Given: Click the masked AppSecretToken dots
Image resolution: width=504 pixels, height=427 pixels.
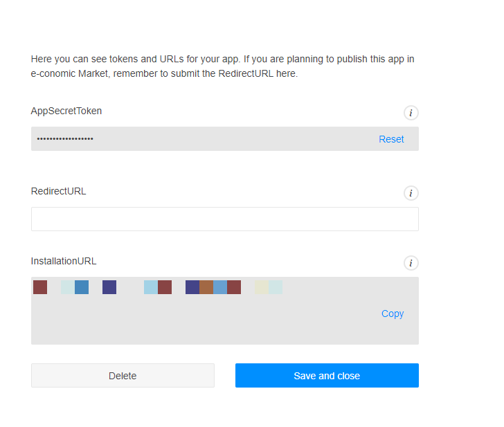Looking at the screenshot, I should point(65,139).
